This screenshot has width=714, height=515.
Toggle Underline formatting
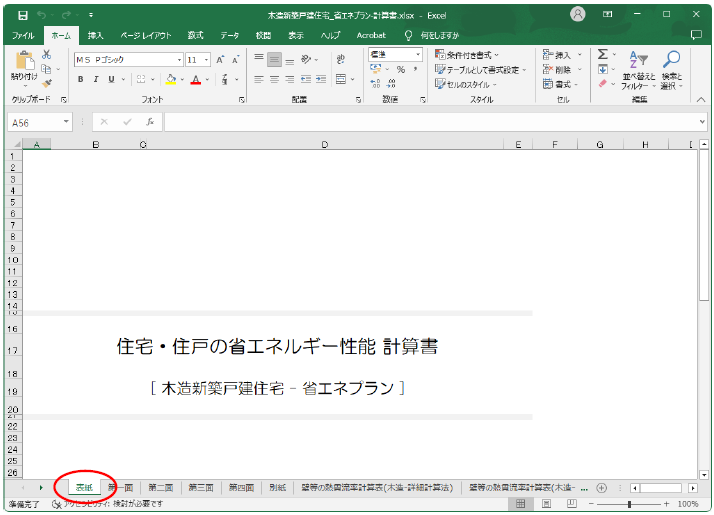(111, 79)
